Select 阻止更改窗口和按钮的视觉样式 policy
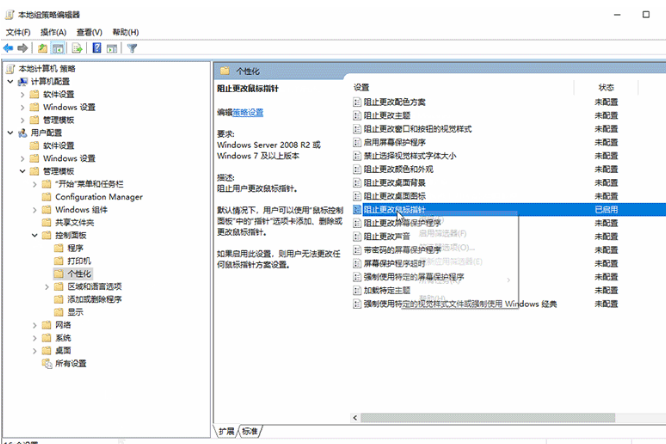Image resolution: width=666 pixels, height=444 pixels. (418, 129)
